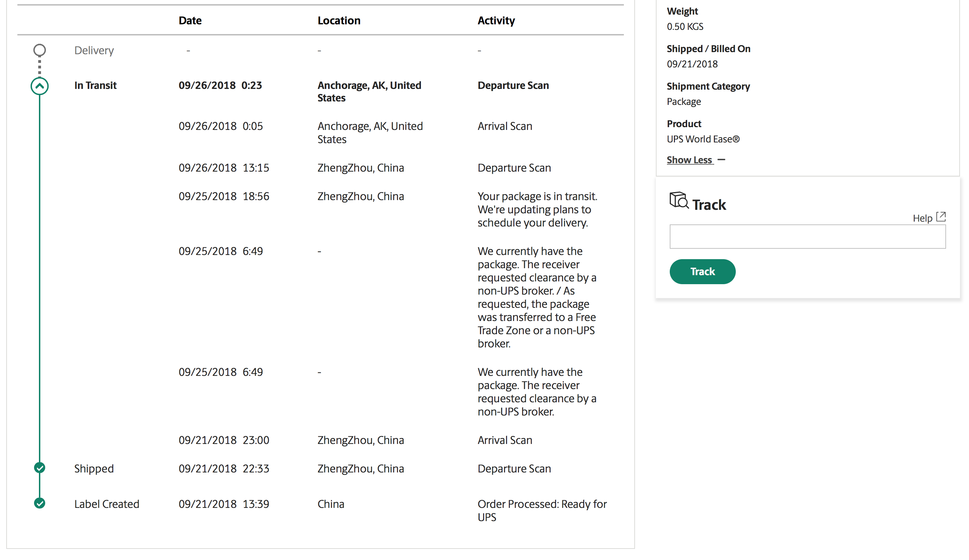
Task: Click 'Order Processed: Ready for UPS' text
Action: 542,510
